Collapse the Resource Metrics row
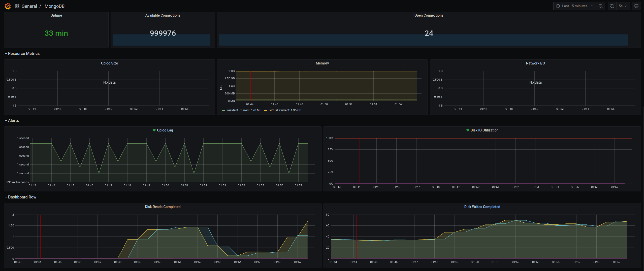Viewport: 644px width, 271px height. [24, 53]
